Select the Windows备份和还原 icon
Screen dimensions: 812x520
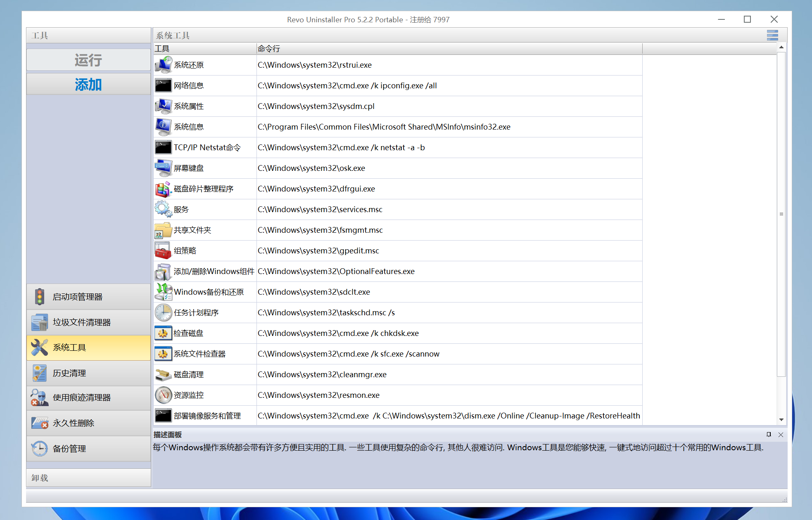click(x=164, y=292)
